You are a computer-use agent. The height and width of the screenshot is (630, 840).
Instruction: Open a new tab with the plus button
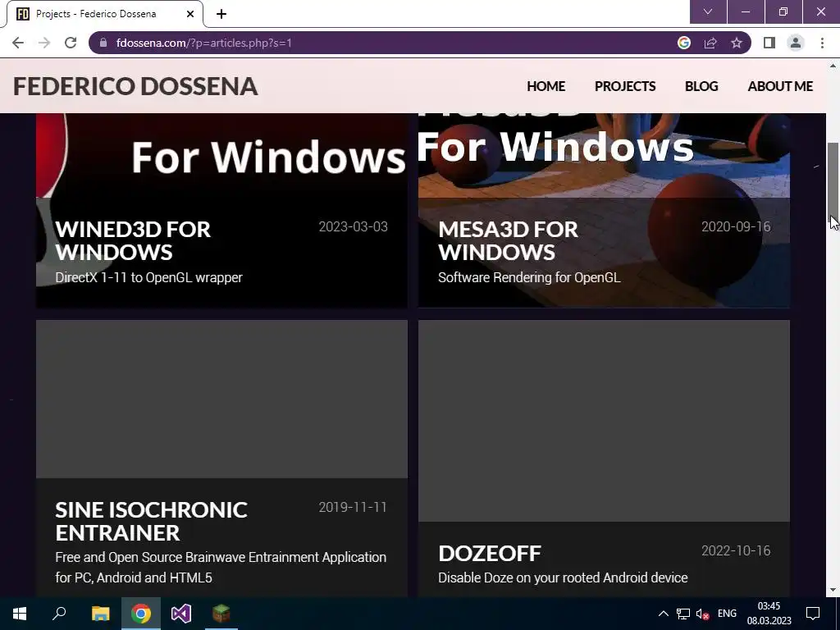click(x=221, y=14)
